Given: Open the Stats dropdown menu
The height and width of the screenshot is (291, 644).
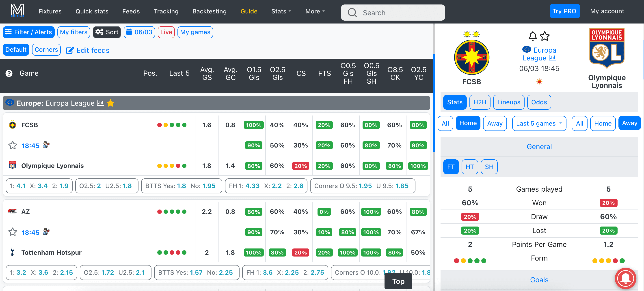Looking at the screenshot, I should tap(281, 11).
